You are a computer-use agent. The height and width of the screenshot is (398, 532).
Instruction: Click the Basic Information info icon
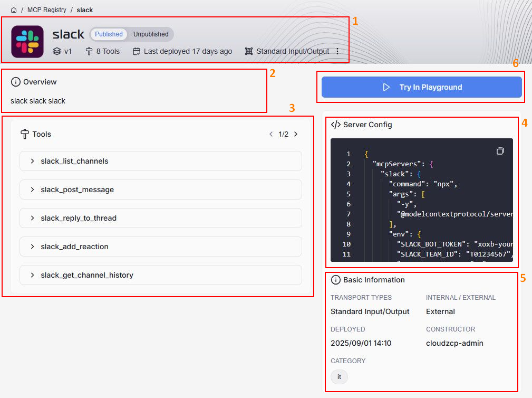335,280
